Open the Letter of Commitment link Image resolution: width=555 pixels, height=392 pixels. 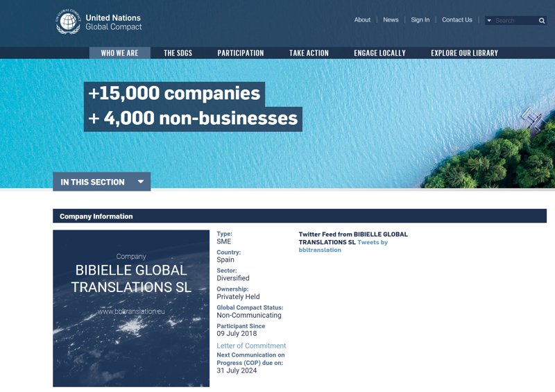click(x=251, y=346)
